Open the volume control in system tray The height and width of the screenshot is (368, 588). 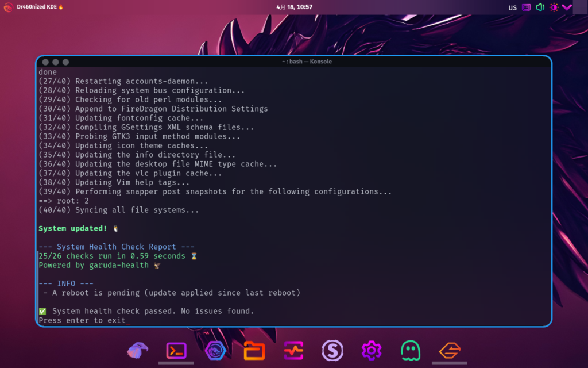click(x=540, y=7)
